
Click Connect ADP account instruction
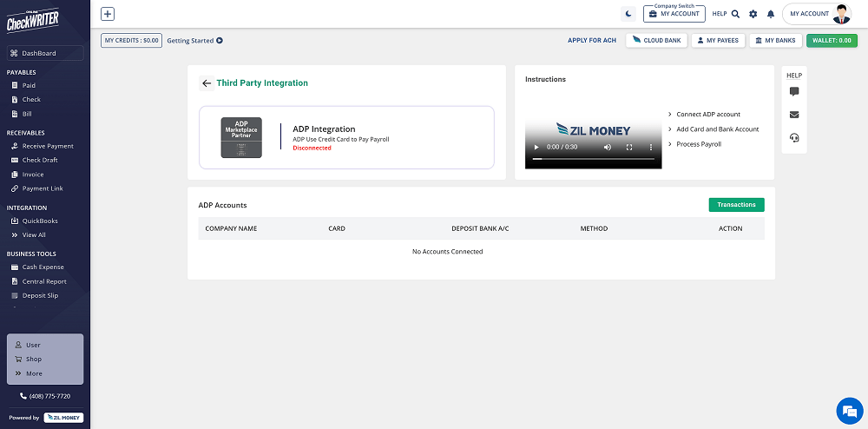(x=708, y=115)
